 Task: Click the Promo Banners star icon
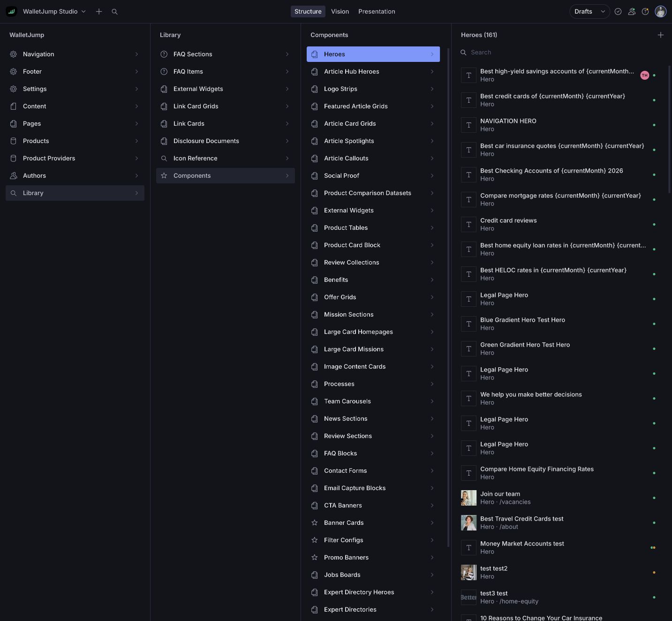coord(315,557)
